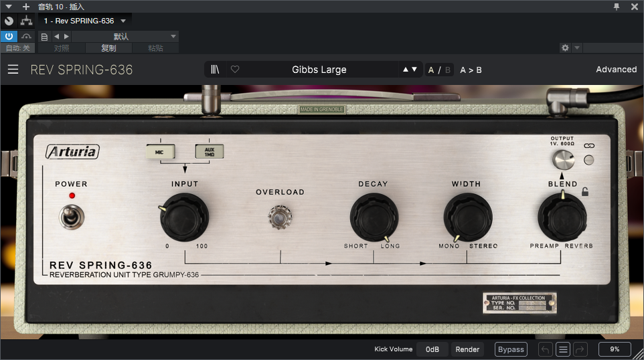Click the Bypass button

click(511, 349)
